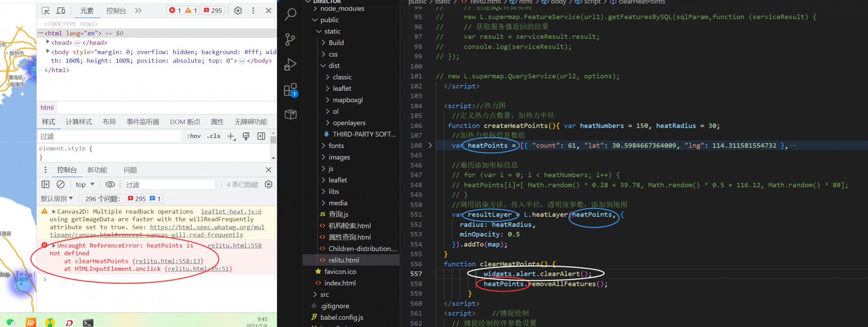Viewport: 868px width, 327px height.
Task: Collapse the public folder in the explorer
Action: coord(315,20)
